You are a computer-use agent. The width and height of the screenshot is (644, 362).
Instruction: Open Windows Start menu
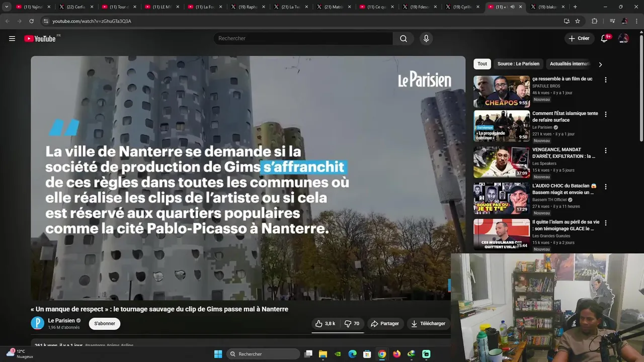click(218, 354)
